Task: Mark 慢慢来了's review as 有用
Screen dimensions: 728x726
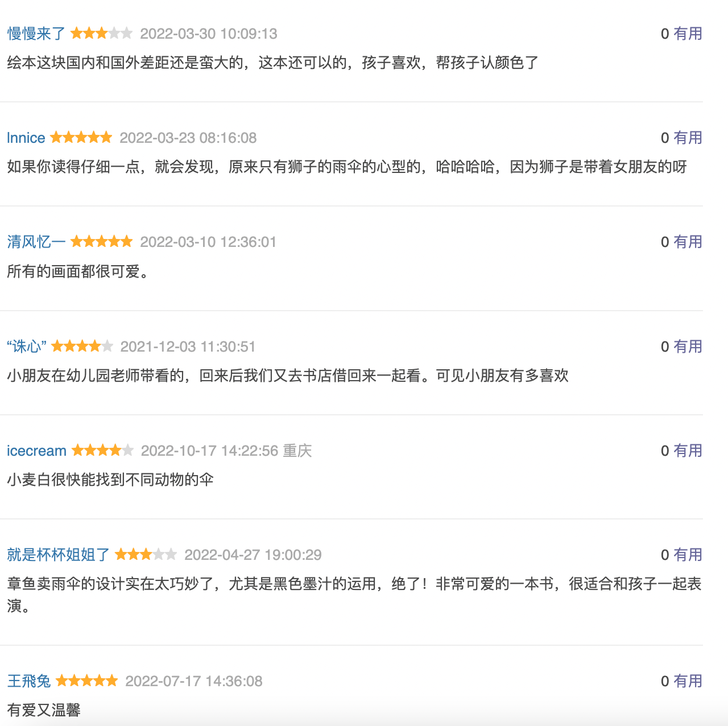Action: (688, 34)
